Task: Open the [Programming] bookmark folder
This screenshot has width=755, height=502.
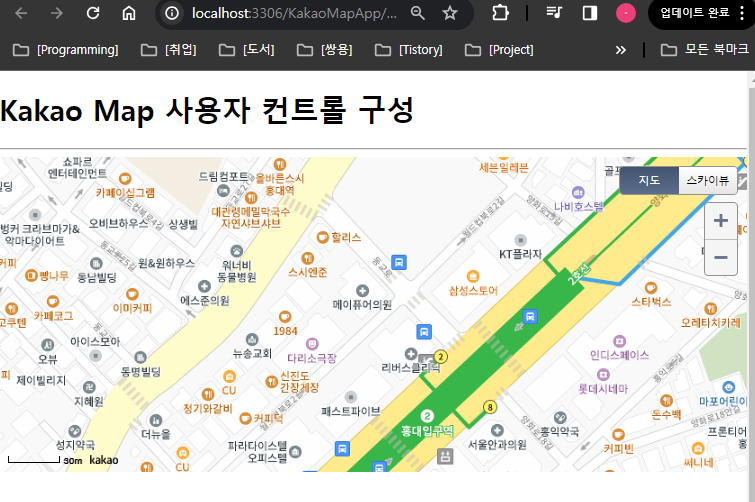Action: (x=65, y=50)
